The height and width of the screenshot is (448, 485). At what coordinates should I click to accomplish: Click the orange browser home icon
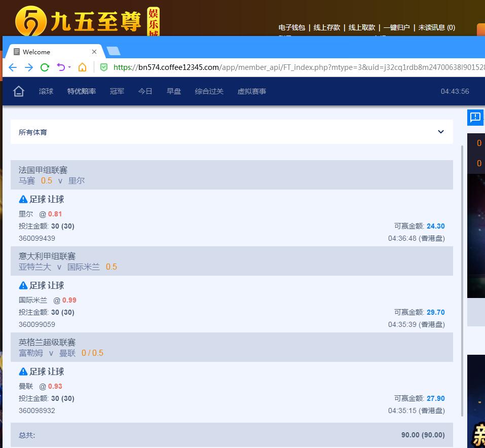[x=82, y=67]
